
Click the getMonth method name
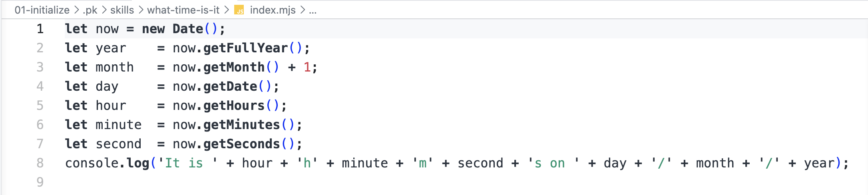(x=234, y=67)
